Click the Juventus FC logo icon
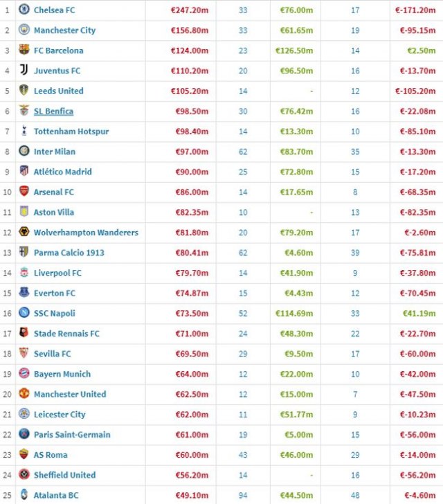The width and height of the screenshot is (443, 504). [24, 71]
